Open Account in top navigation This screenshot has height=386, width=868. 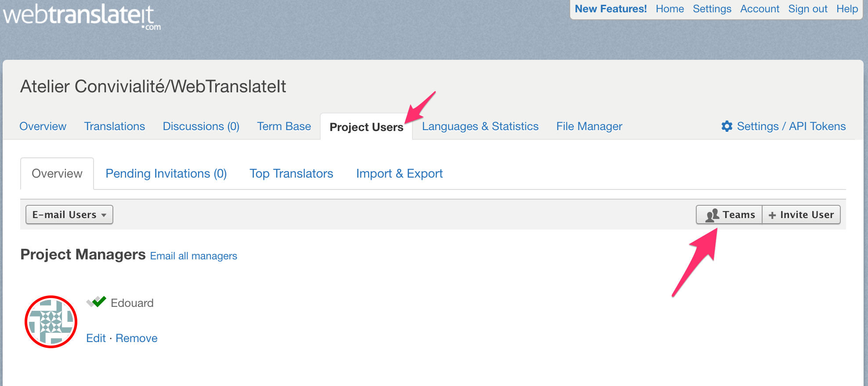pos(759,9)
